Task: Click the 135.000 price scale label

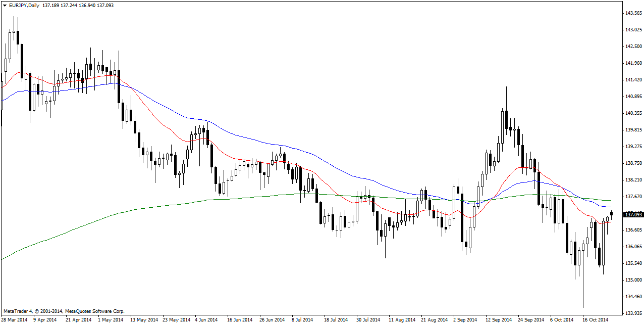Action: pyautogui.click(x=633, y=280)
